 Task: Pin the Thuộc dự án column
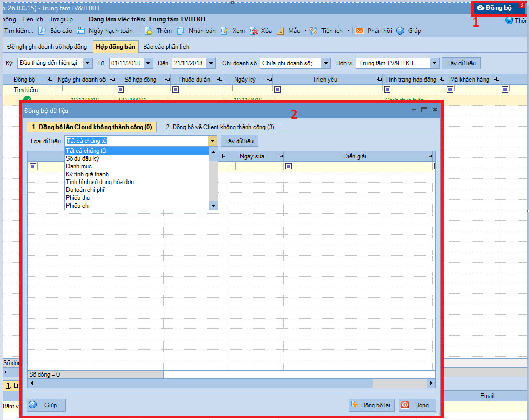(220, 80)
